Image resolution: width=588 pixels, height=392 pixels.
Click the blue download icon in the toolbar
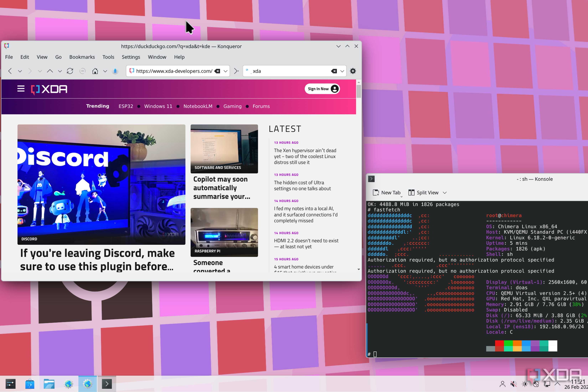[x=115, y=71]
